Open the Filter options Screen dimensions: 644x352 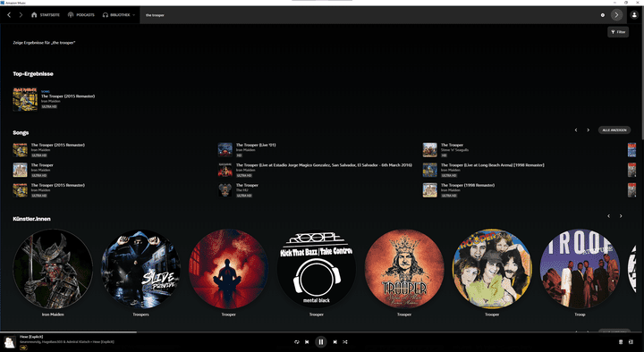[x=618, y=32]
